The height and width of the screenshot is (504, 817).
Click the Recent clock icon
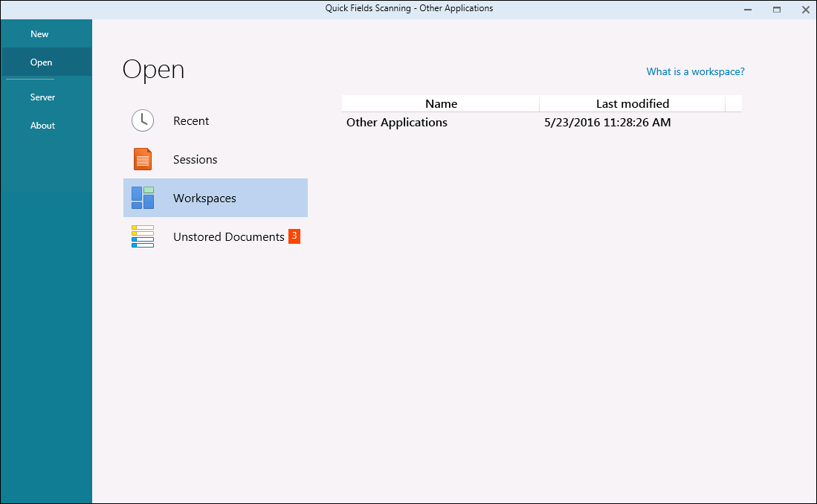pos(143,120)
